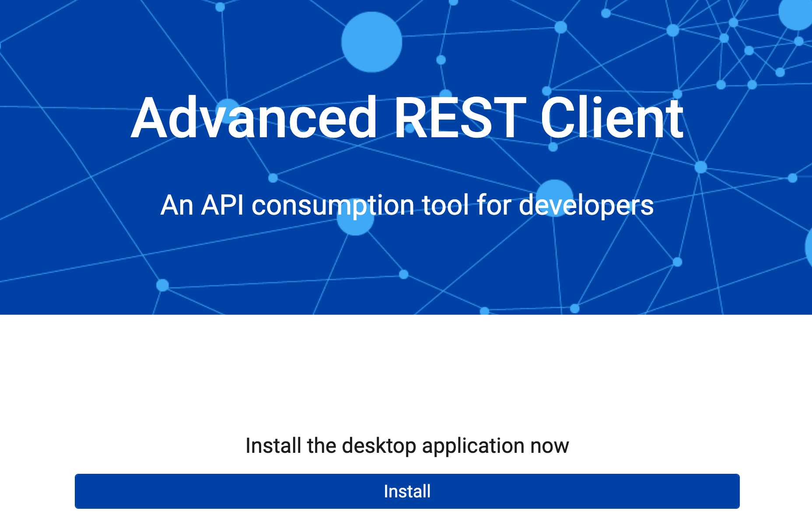Viewport: 812px width, 528px height.
Task: Click the small node directly above "consumption"
Action: coord(273,178)
